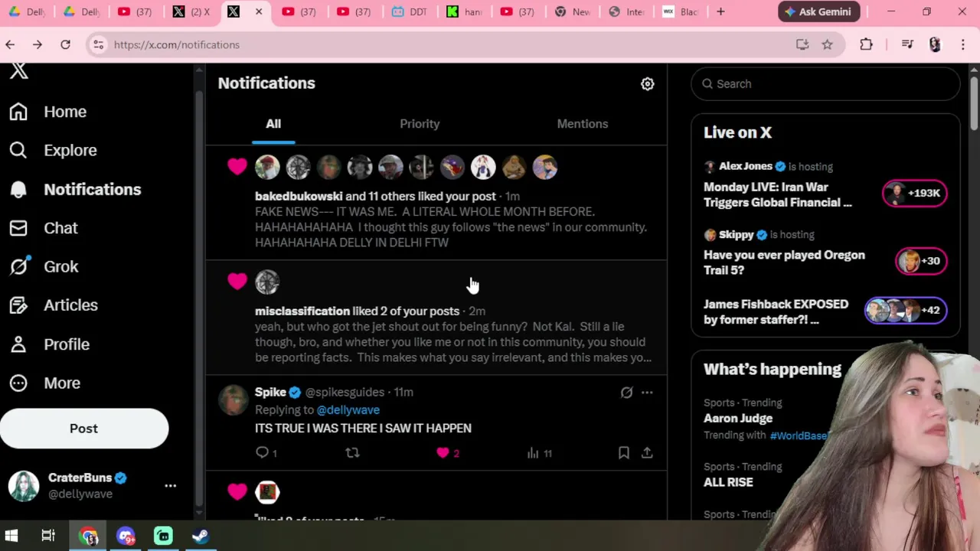Open Chrome from the taskbar
This screenshot has height=551, width=980.
pyautogui.click(x=89, y=536)
